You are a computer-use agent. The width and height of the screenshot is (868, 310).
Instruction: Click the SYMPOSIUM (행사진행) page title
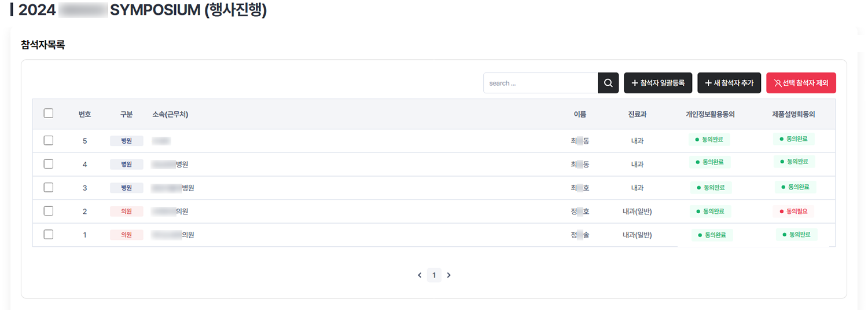(x=188, y=10)
